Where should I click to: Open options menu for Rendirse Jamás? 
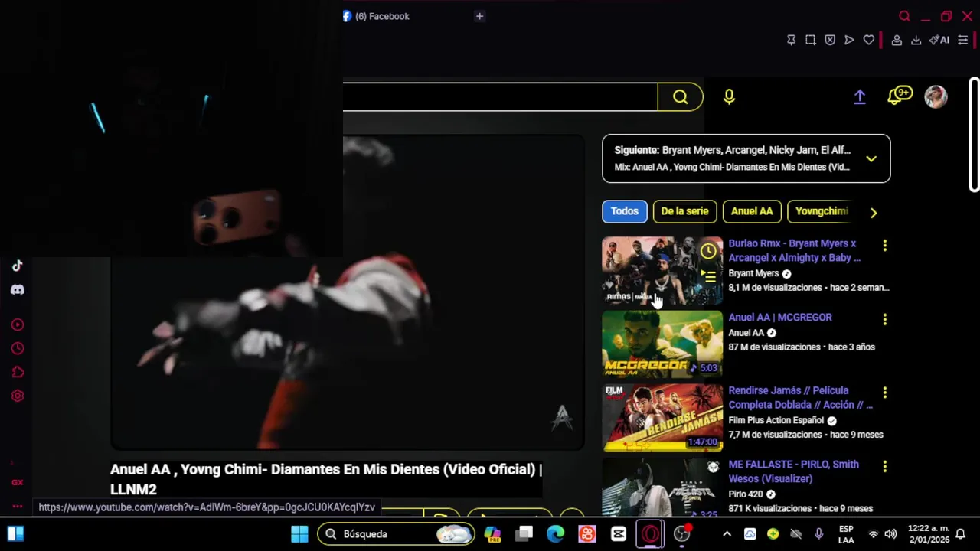(x=885, y=393)
